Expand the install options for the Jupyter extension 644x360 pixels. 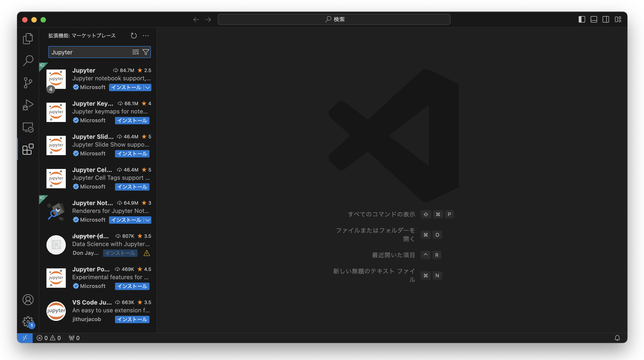pos(147,87)
